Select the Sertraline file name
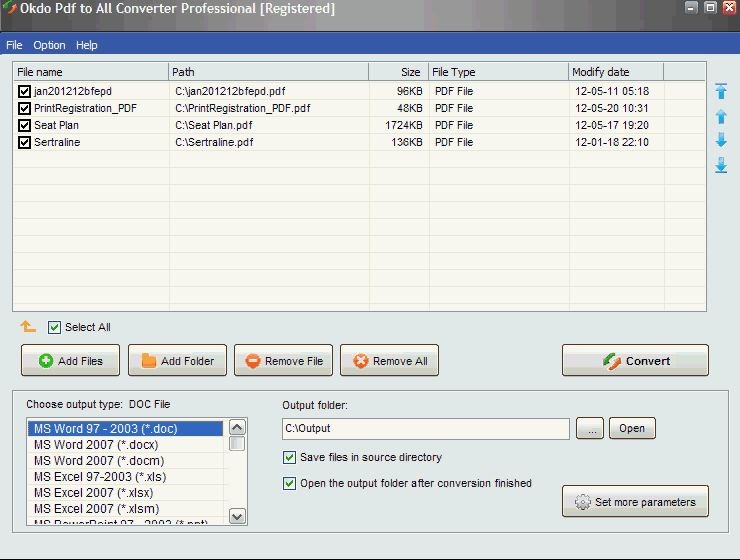The width and height of the screenshot is (740, 560). [57, 142]
